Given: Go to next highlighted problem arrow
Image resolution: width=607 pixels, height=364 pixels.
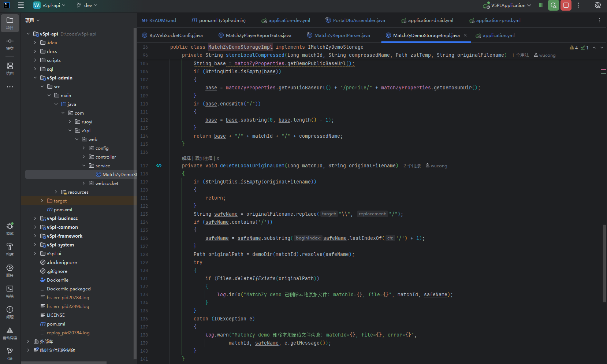Looking at the screenshot, I should (x=602, y=48).
